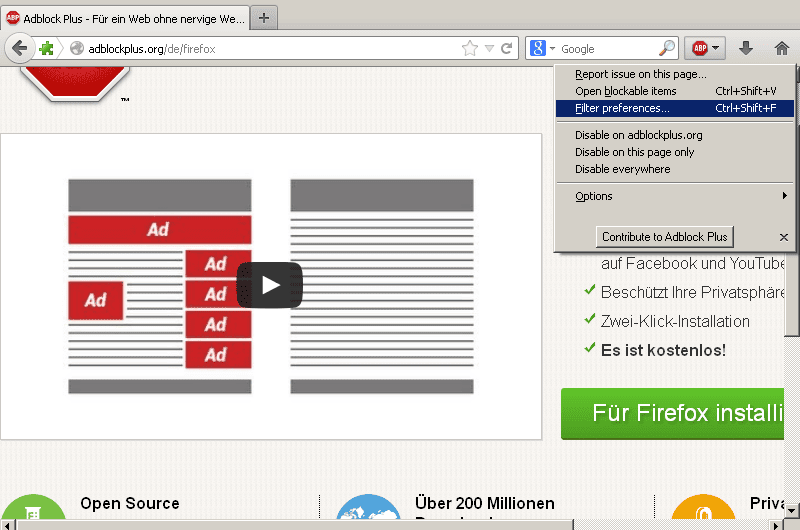Click the browser back arrow button
This screenshot has height=530, width=800.
(x=19, y=48)
